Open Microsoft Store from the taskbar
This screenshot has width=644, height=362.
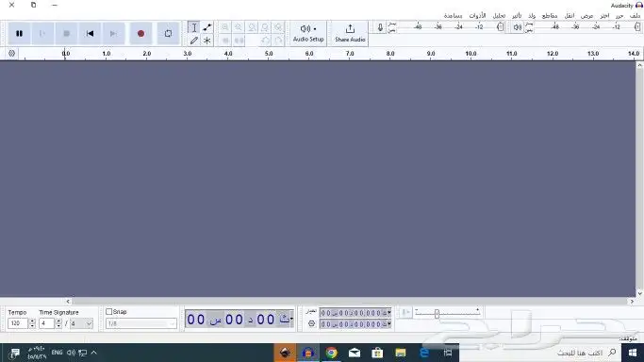coord(377,353)
